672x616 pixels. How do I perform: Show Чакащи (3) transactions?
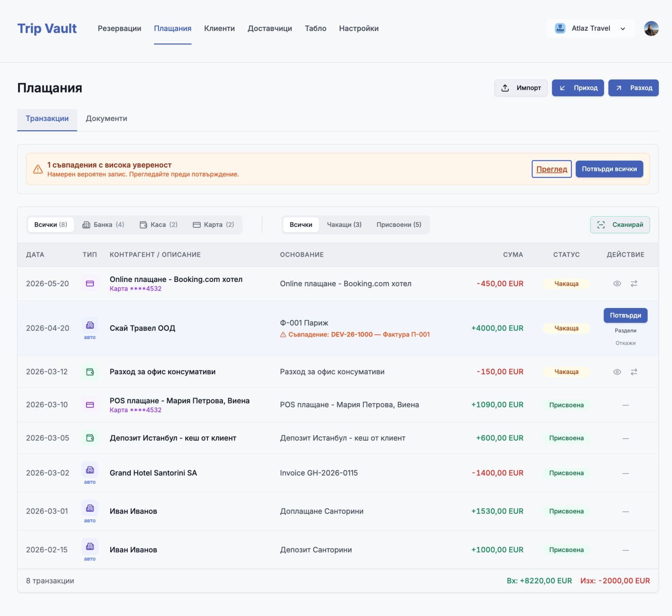click(344, 224)
